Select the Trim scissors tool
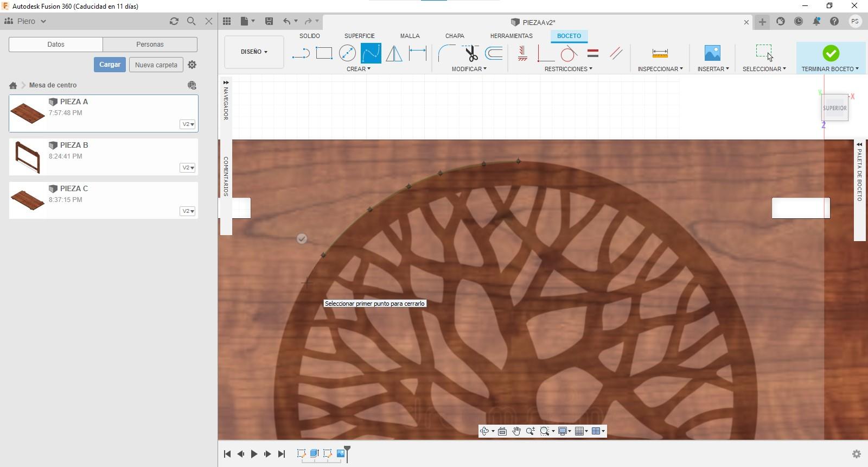This screenshot has width=868, height=467. [470, 53]
